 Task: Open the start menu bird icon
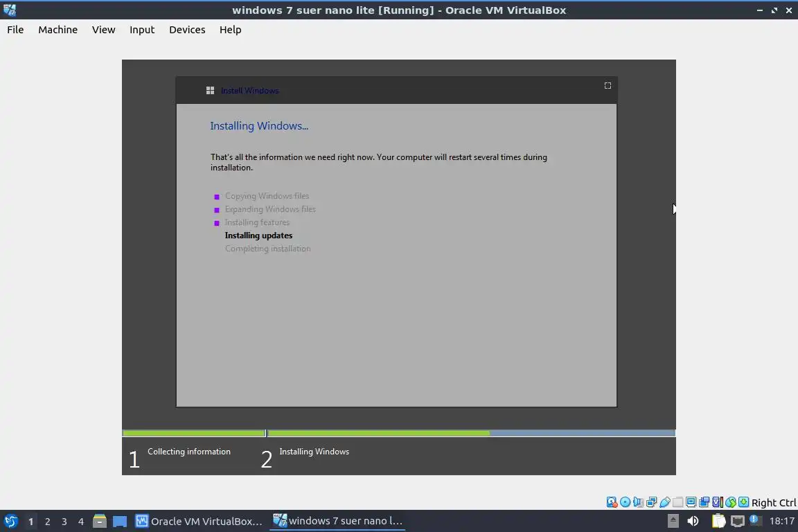10,522
